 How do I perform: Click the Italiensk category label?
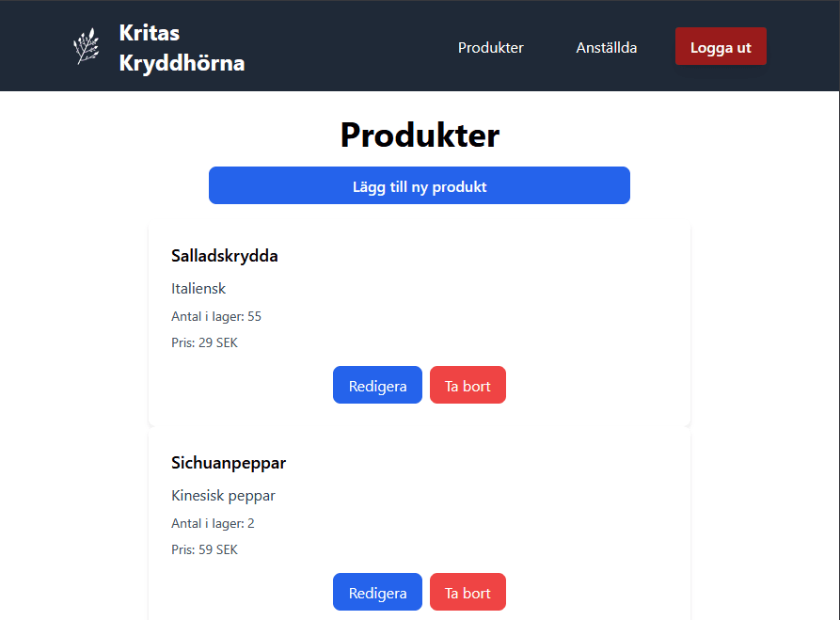[198, 288]
